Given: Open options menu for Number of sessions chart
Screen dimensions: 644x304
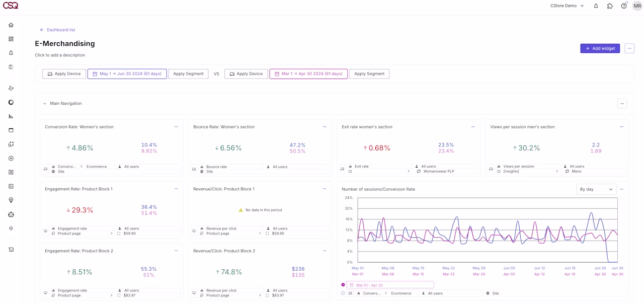Looking at the screenshot, I should 622,189.
